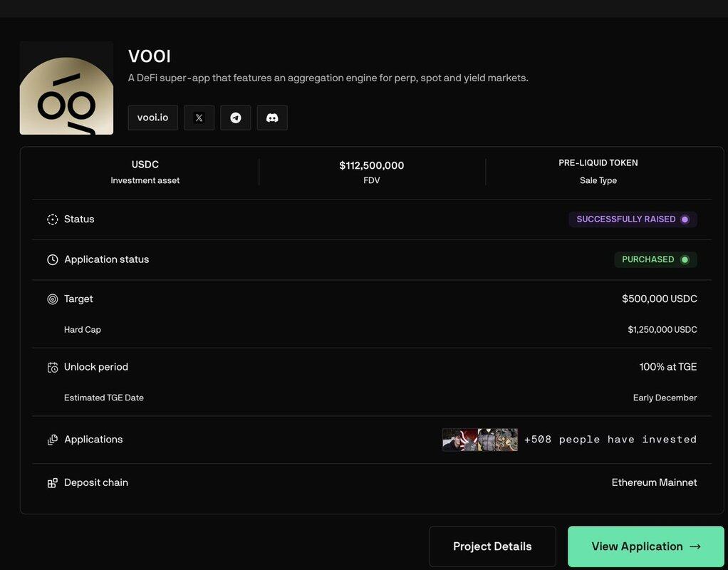Click the Deposit chain blocks icon
The height and width of the screenshot is (570, 728).
click(x=53, y=483)
